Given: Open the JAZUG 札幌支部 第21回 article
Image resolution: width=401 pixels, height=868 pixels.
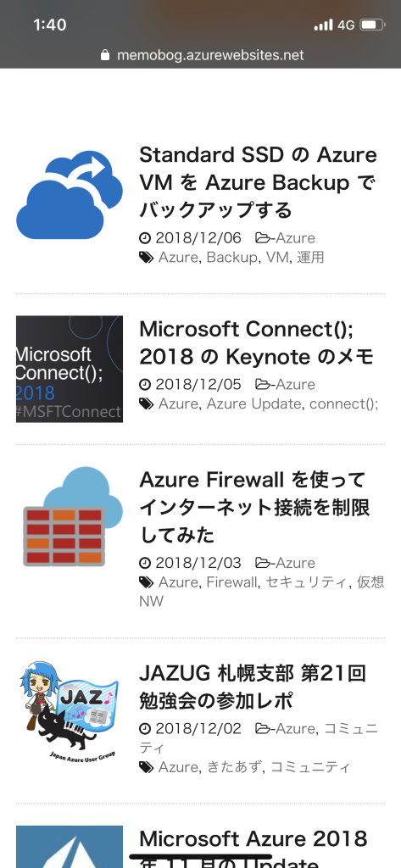Looking at the screenshot, I should click(253, 687).
